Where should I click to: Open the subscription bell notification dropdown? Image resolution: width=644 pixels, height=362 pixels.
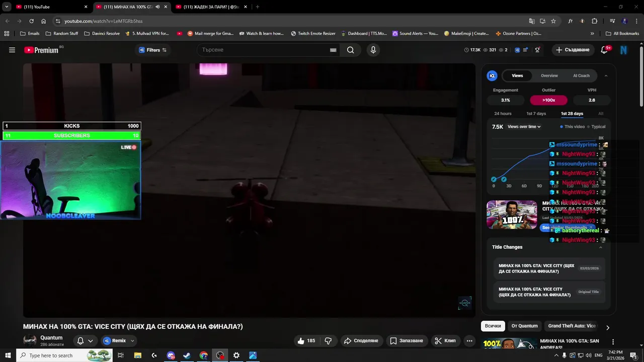click(x=85, y=341)
